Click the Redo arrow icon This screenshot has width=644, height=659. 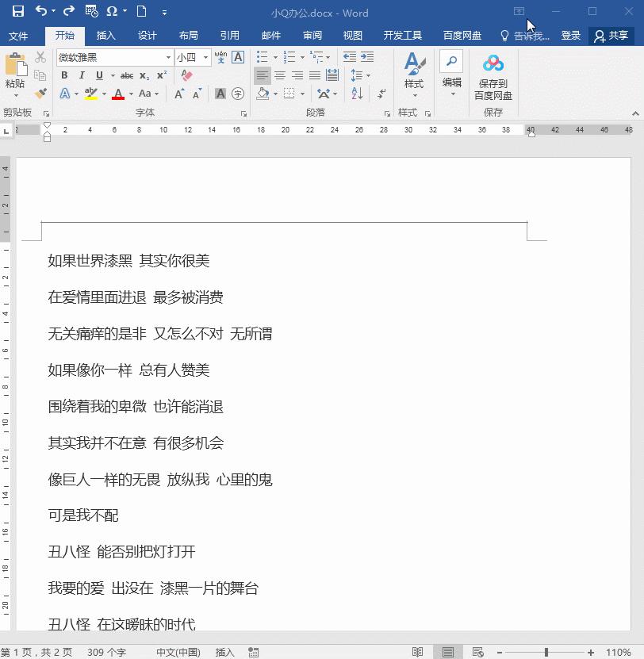(x=68, y=11)
